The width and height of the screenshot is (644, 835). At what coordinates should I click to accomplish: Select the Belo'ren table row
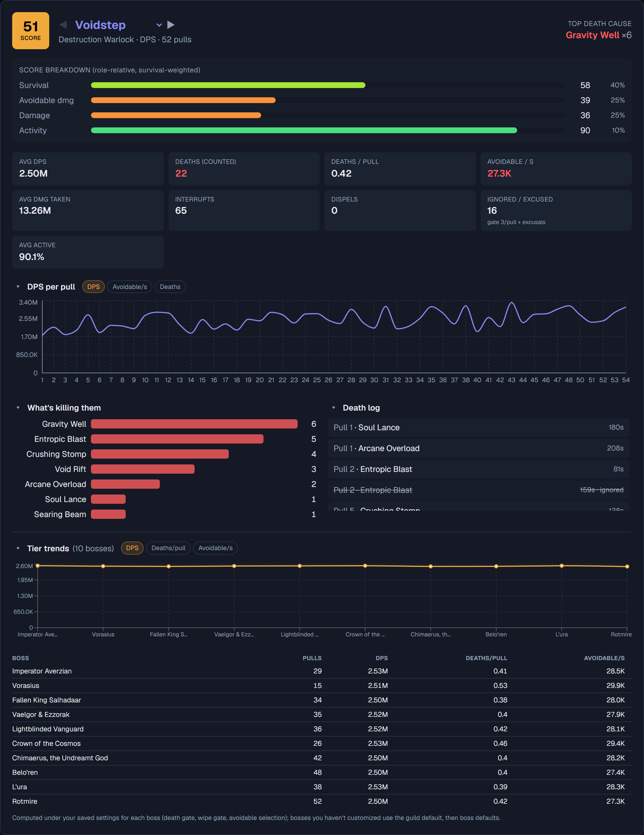(x=322, y=772)
